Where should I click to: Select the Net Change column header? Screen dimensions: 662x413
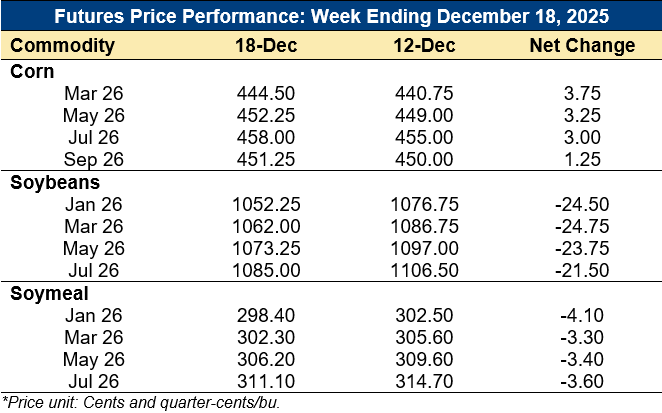click(581, 46)
